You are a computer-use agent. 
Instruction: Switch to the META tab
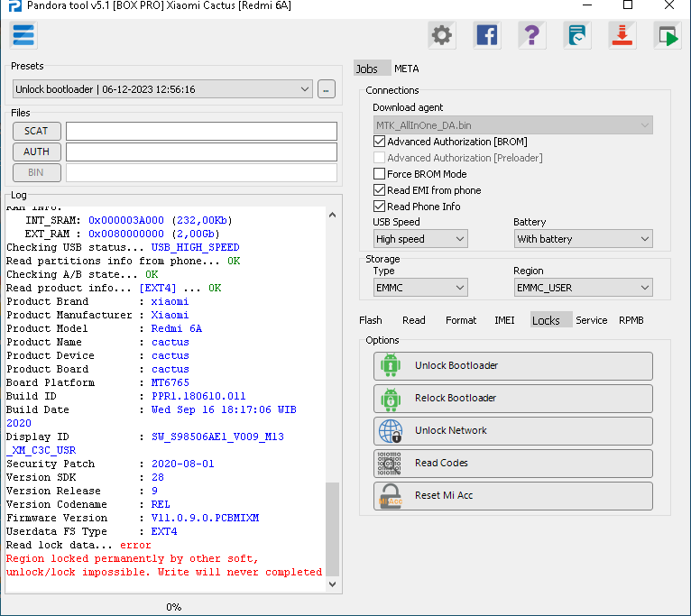pos(406,69)
